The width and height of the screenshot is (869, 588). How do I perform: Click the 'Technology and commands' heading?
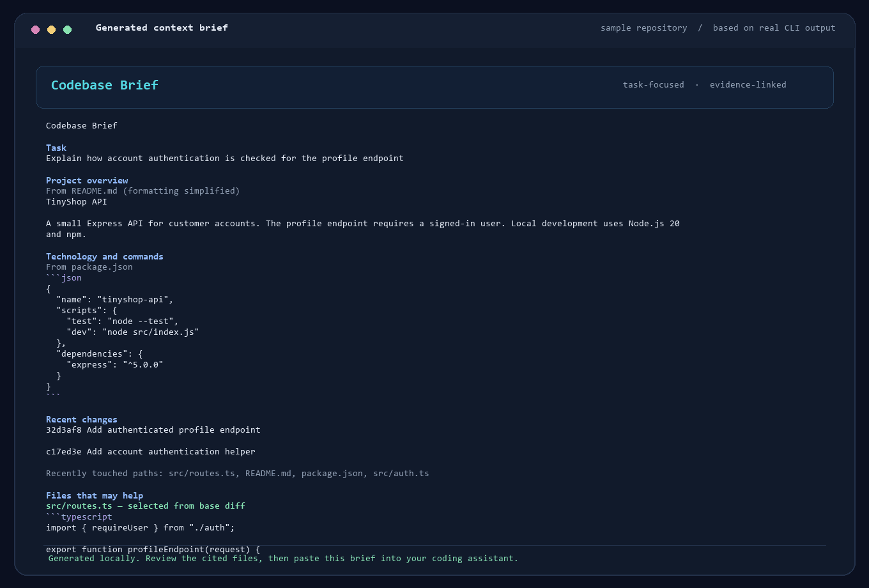[105, 256]
